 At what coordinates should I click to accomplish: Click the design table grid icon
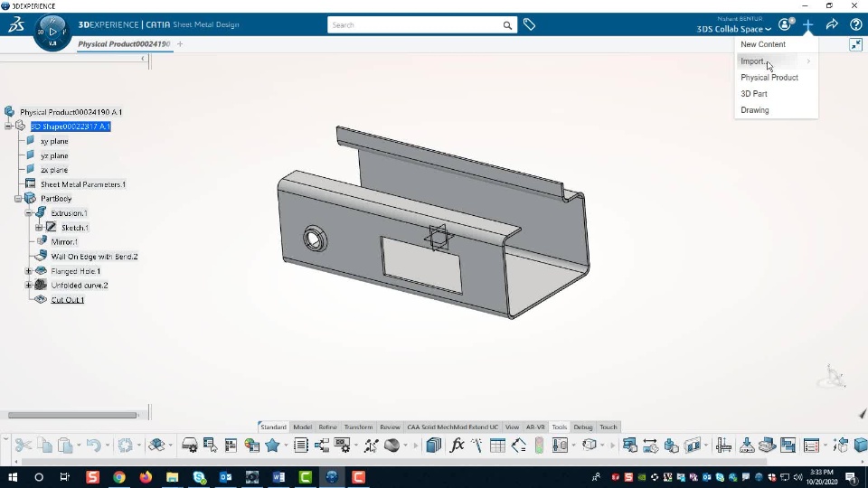(x=497, y=445)
